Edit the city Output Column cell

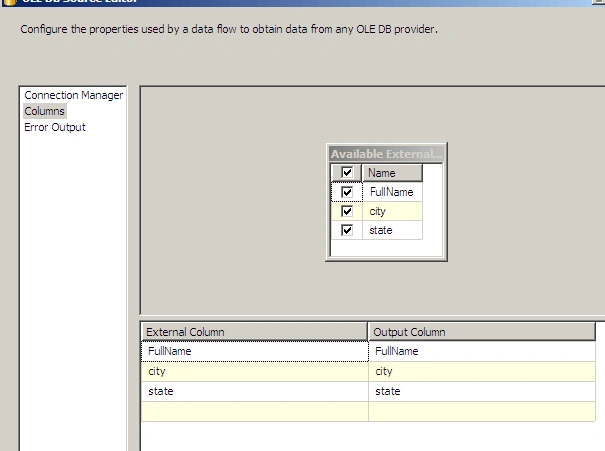[482, 372]
